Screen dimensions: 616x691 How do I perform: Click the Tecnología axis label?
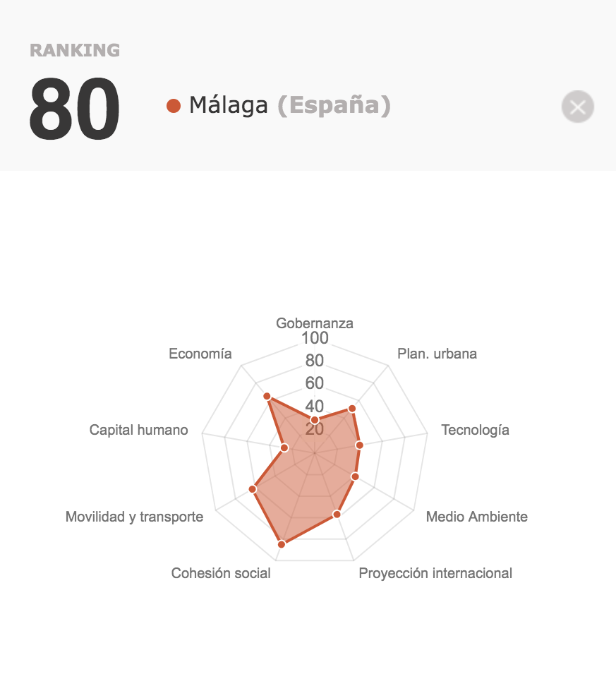475,430
